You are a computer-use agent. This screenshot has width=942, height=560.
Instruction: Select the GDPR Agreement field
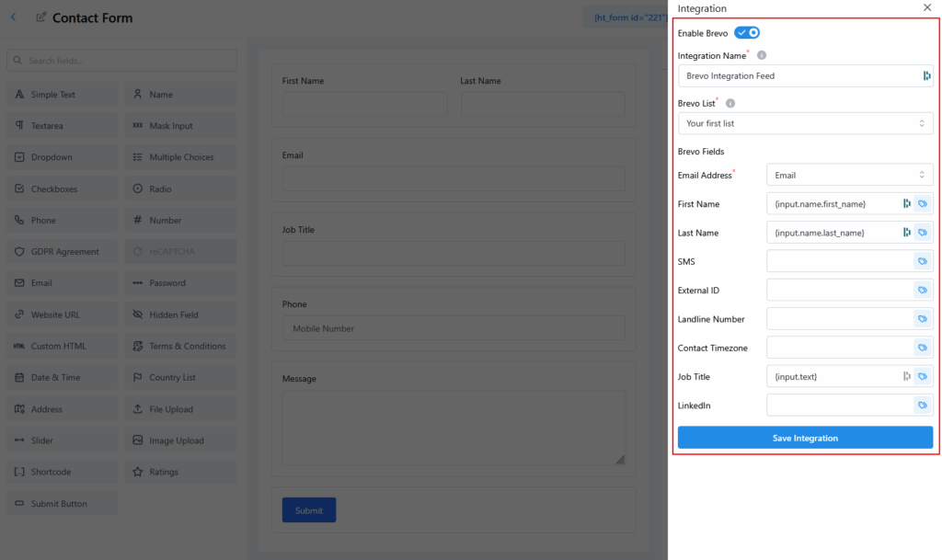click(63, 252)
